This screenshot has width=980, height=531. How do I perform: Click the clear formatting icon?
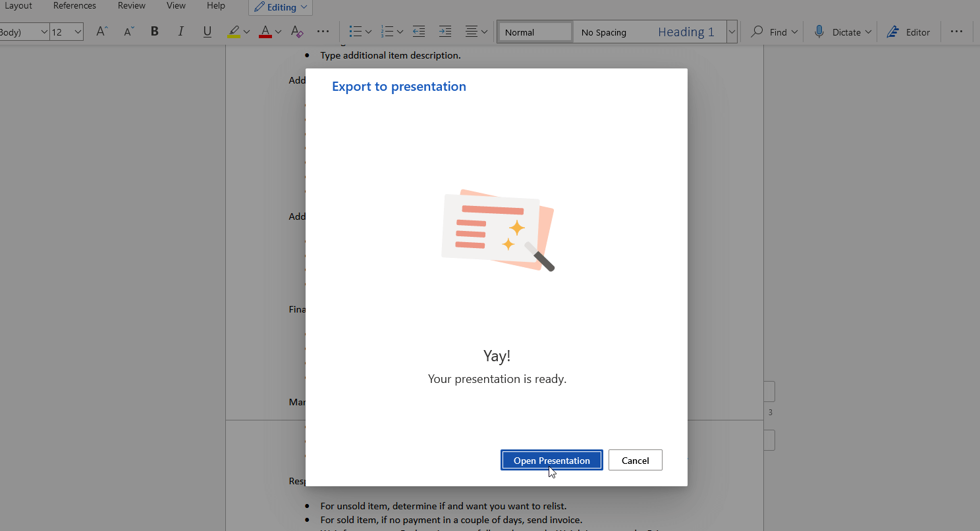pyautogui.click(x=296, y=32)
